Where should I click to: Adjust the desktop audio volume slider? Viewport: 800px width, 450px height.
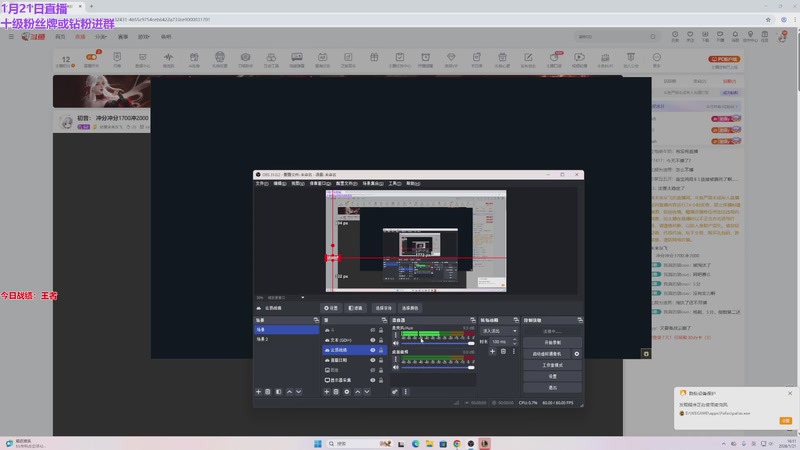coord(437,367)
